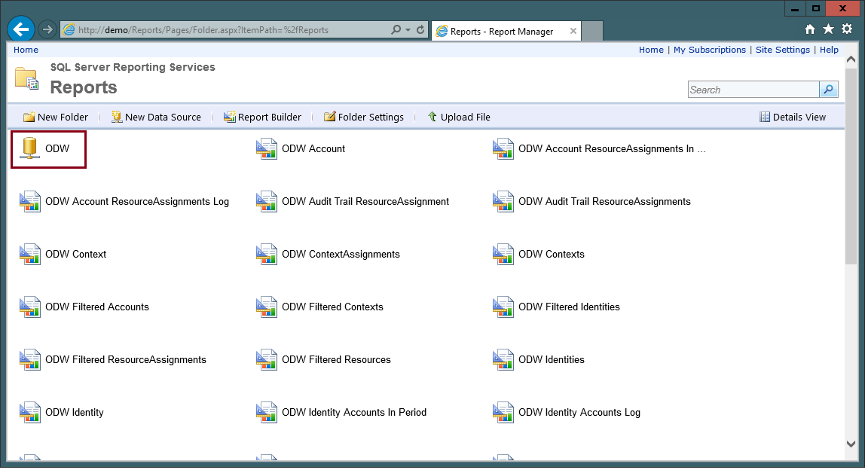Click the ODW Audit Trail ResourceAssignment icon

(x=266, y=202)
